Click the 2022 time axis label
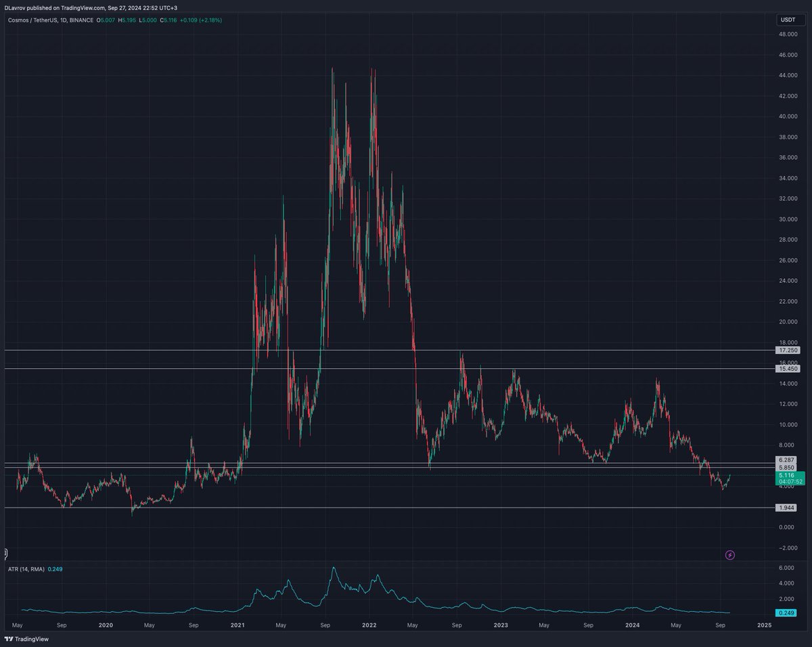 (x=369, y=626)
